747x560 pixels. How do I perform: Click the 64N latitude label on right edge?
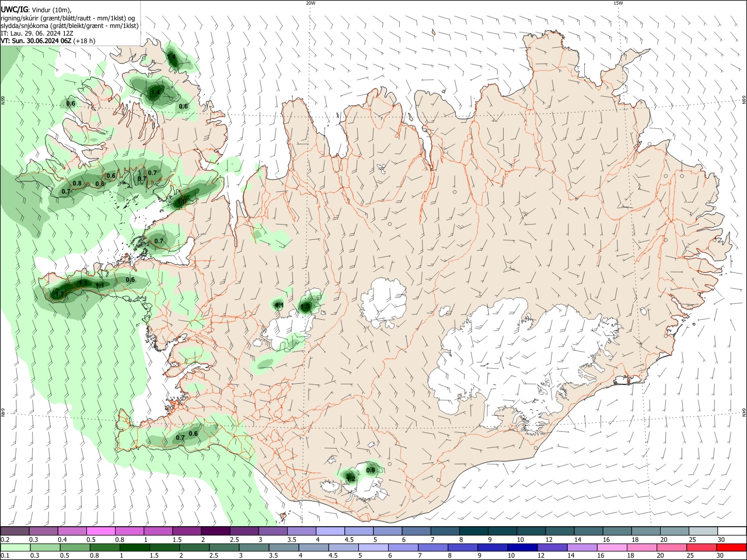tap(744, 412)
